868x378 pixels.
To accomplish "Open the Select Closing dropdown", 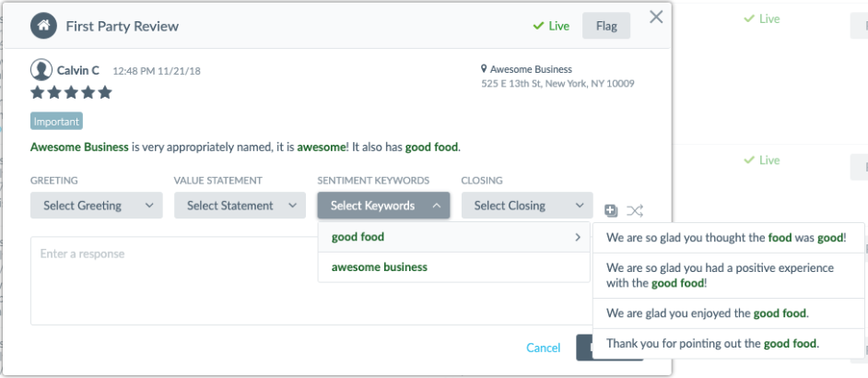I will [527, 205].
